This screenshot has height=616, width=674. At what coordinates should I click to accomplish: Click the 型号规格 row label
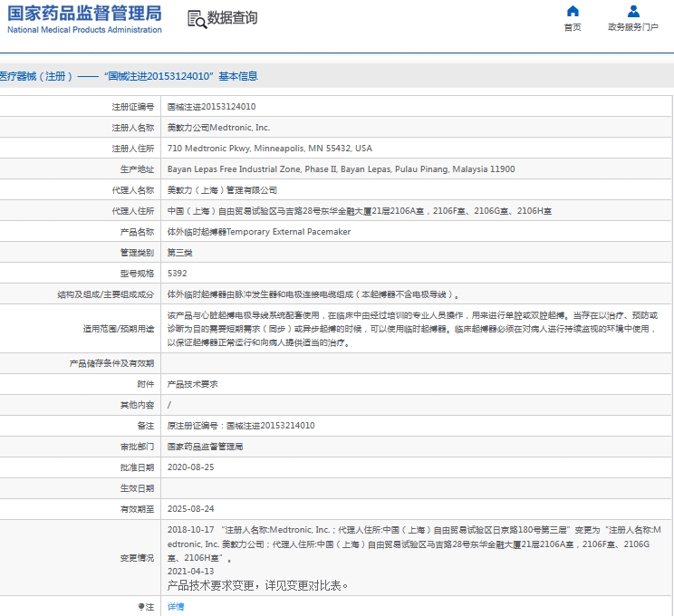point(137,274)
